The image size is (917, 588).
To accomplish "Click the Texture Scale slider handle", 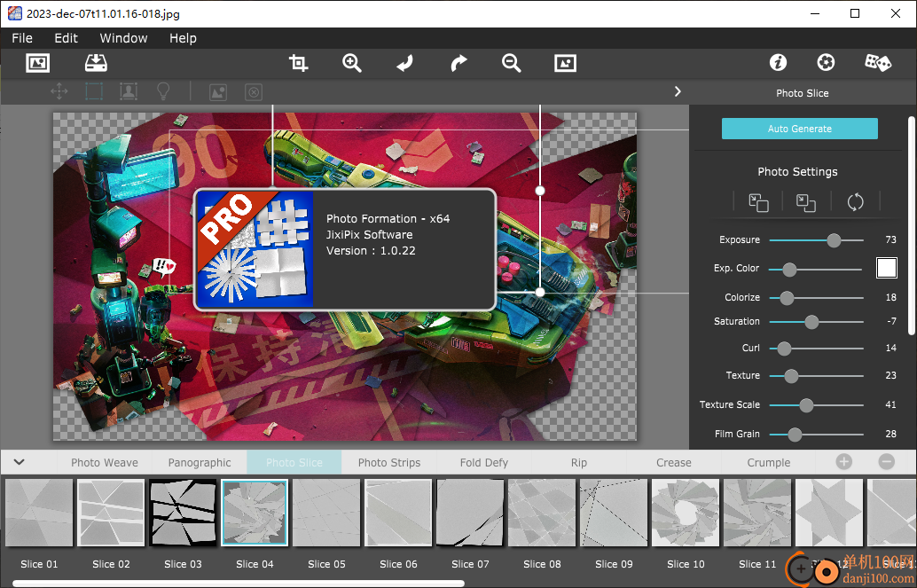I will click(x=806, y=405).
